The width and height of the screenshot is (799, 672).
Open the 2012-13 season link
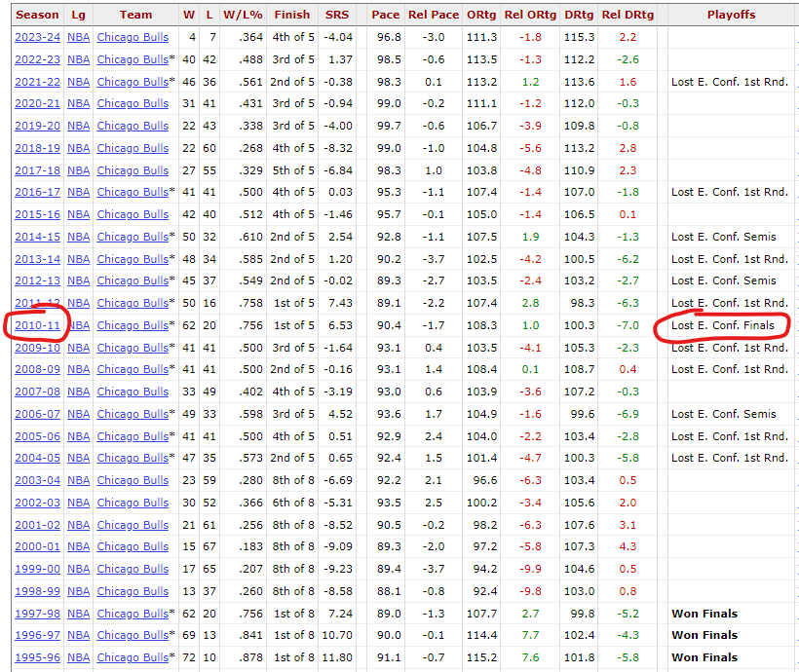coord(37,280)
